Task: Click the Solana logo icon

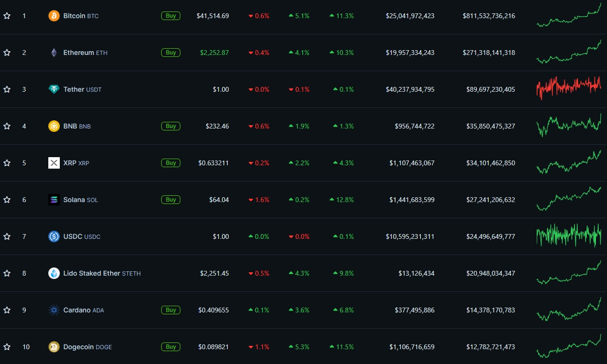Action: 54,200
